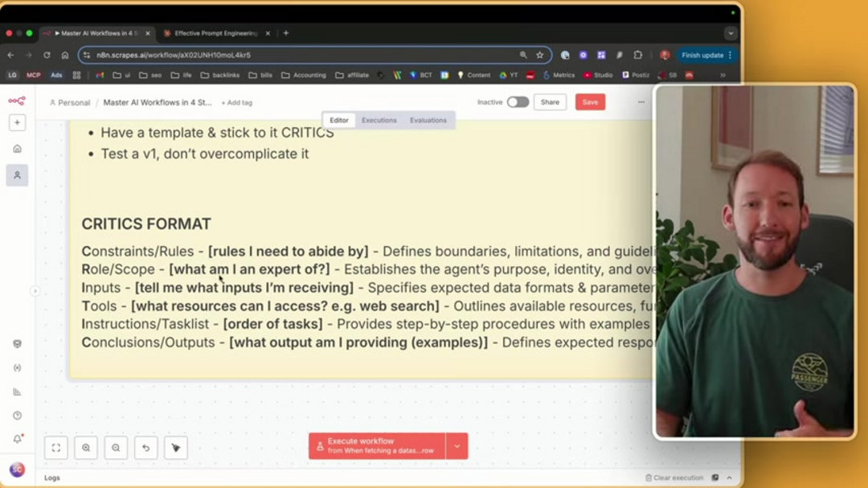Open the Chrome extensions puzzle icon
The image size is (868, 488).
click(637, 55)
